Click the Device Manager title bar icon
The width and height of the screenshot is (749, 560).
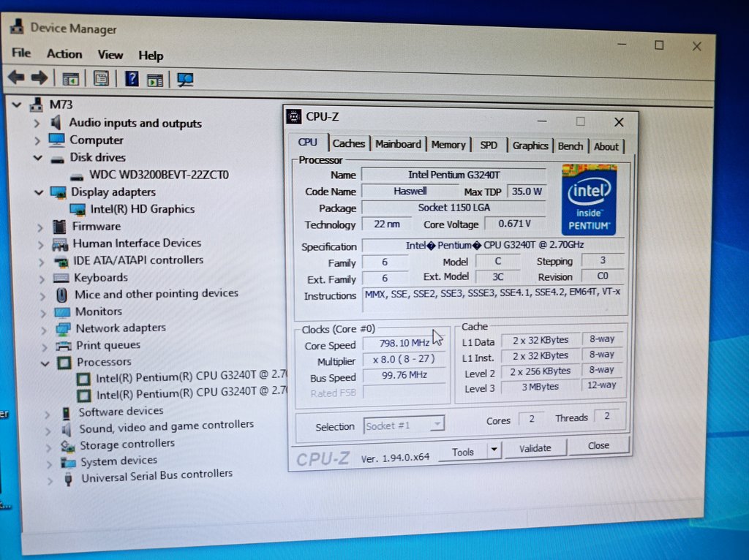tap(17, 26)
